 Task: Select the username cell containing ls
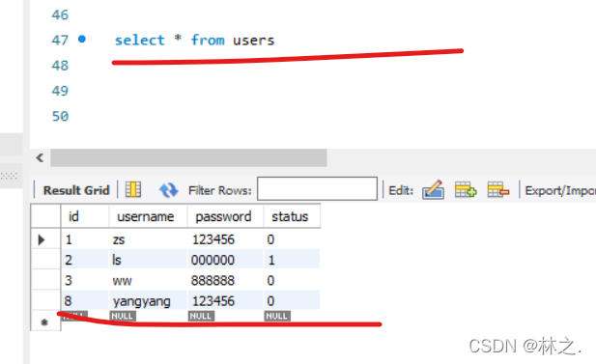[148, 260]
